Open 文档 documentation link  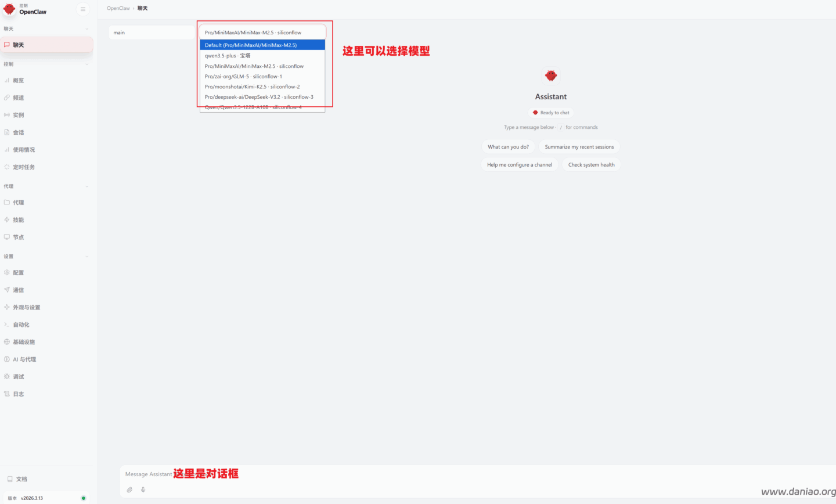point(21,479)
